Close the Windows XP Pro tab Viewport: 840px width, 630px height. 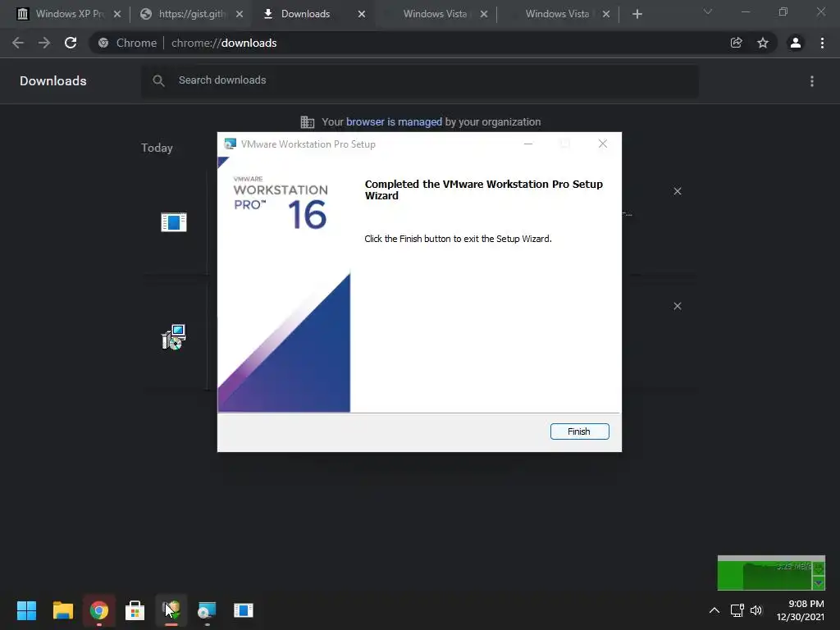pyautogui.click(x=117, y=14)
